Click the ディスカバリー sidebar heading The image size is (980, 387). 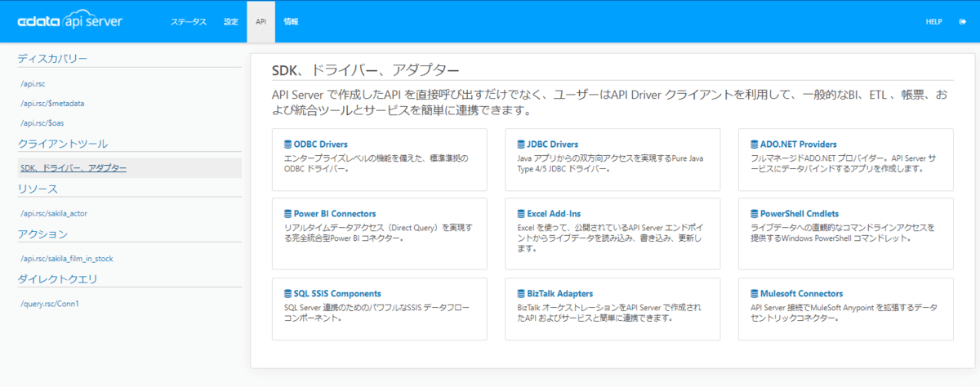52,58
